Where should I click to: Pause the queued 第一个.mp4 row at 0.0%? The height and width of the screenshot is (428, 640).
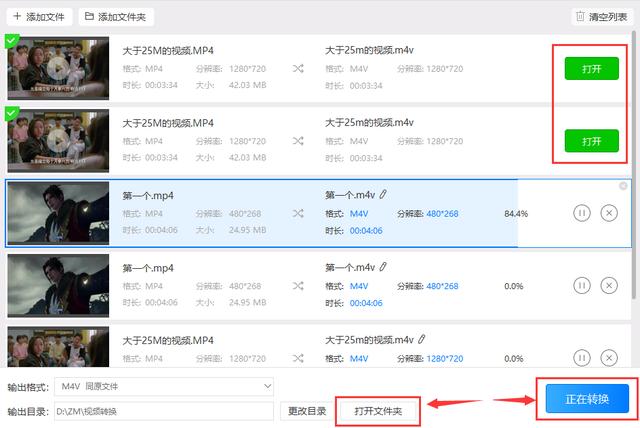pos(582,286)
